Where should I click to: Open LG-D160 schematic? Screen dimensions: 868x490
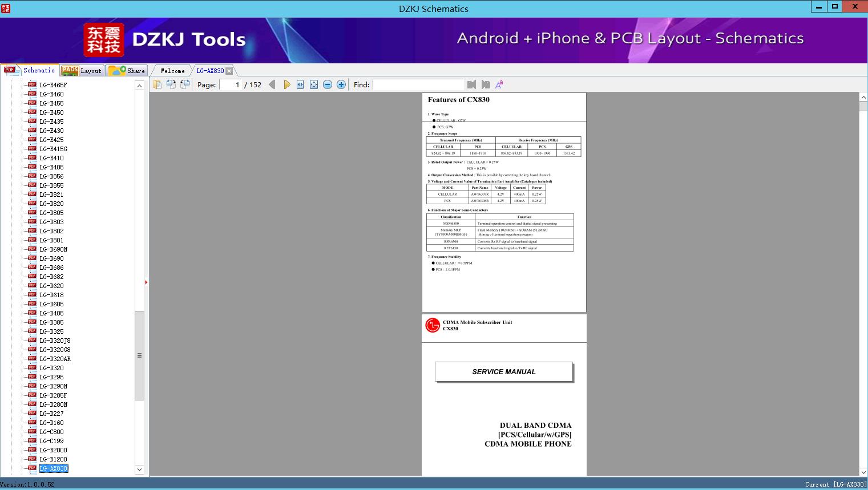[51, 423]
